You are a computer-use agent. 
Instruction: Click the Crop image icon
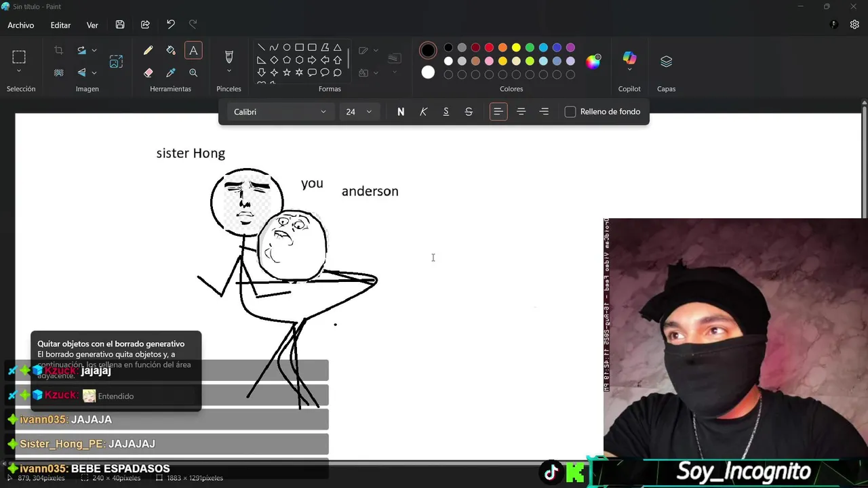[x=58, y=50]
